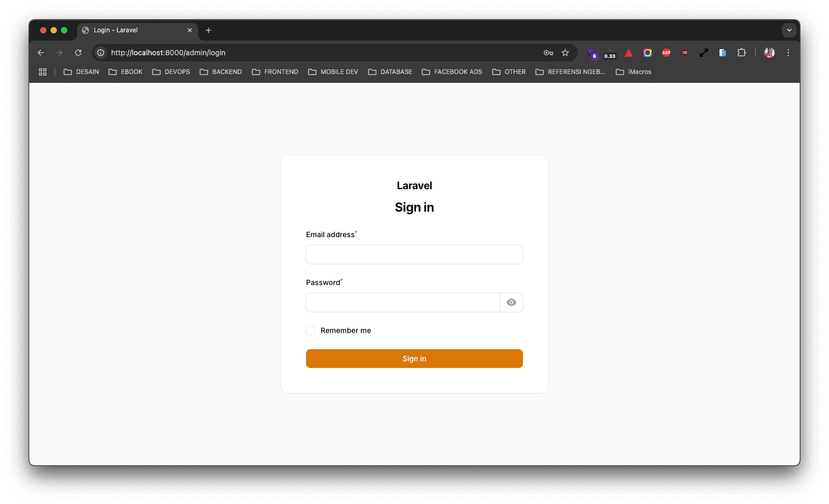
Task: Open the FACEBOOK ADS bookmarks folder
Action: (452, 72)
